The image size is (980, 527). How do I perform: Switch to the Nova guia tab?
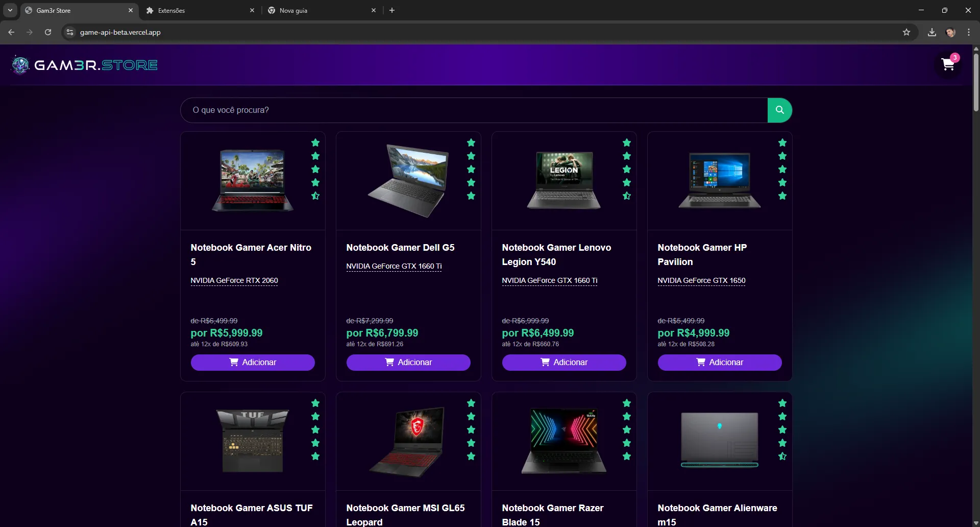(322, 10)
